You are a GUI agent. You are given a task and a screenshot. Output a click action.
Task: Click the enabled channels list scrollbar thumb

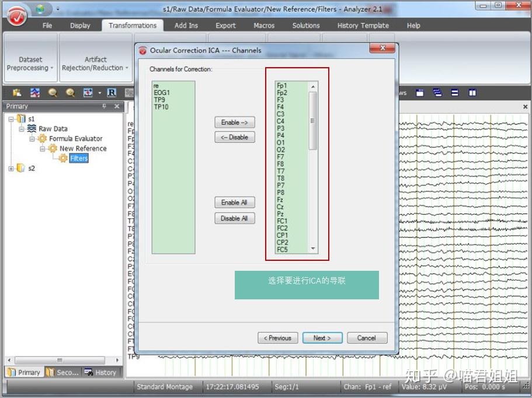(x=313, y=121)
